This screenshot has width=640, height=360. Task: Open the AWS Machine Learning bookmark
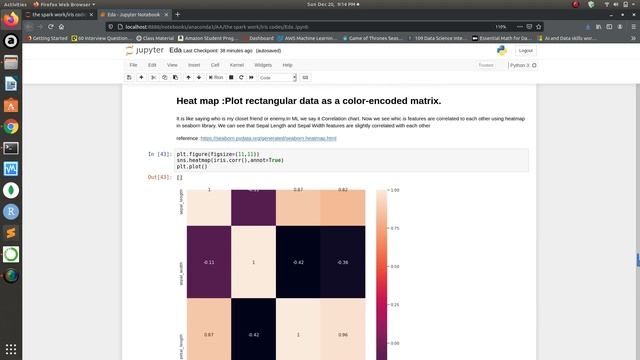point(308,38)
